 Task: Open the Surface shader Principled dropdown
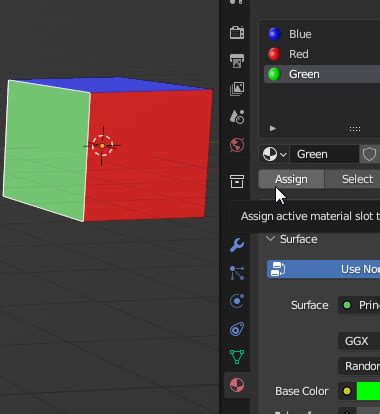coord(359,305)
